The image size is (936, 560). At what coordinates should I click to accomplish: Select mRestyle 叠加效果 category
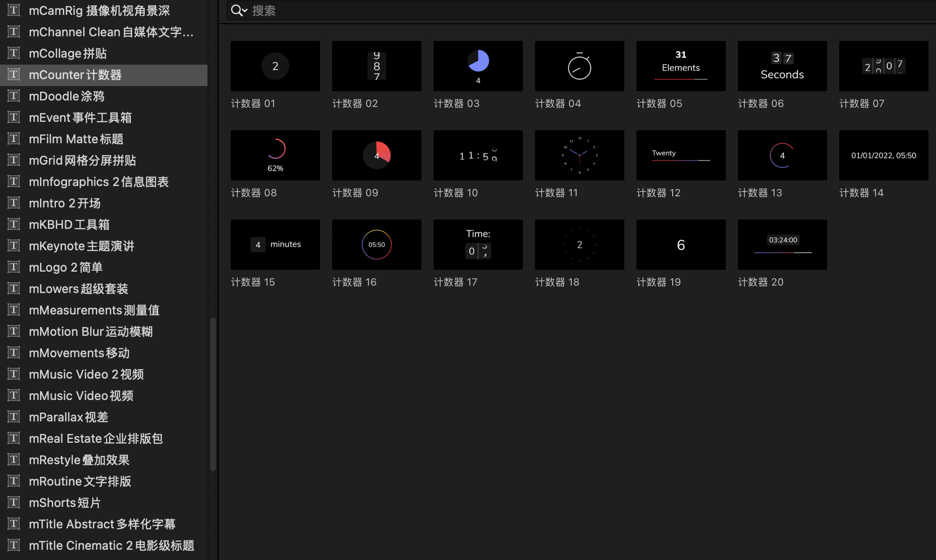pyautogui.click(x=104, y=460)
